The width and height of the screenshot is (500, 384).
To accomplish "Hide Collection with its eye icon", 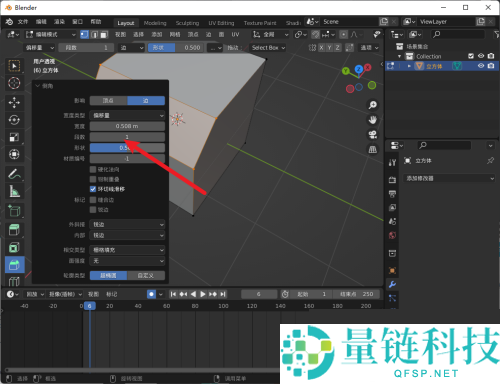I will click(x=481, y=56).
